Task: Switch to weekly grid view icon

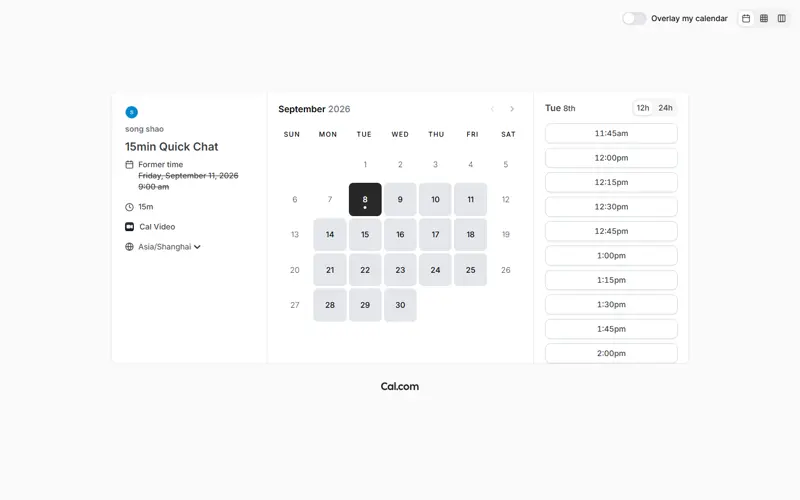Action: pos(764,18)
